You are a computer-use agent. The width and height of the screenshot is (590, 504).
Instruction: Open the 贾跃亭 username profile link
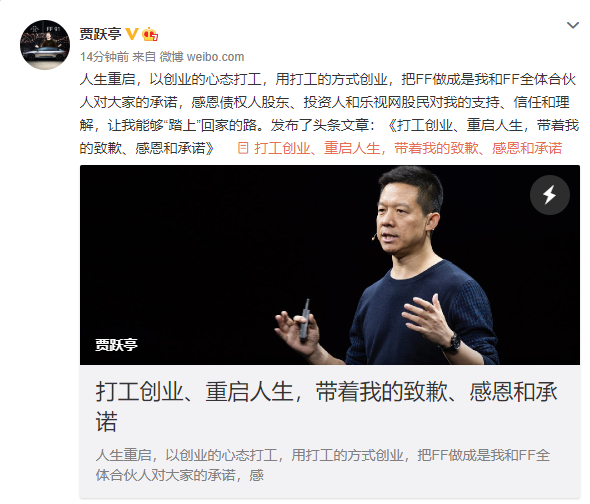[x=100, y=34]
